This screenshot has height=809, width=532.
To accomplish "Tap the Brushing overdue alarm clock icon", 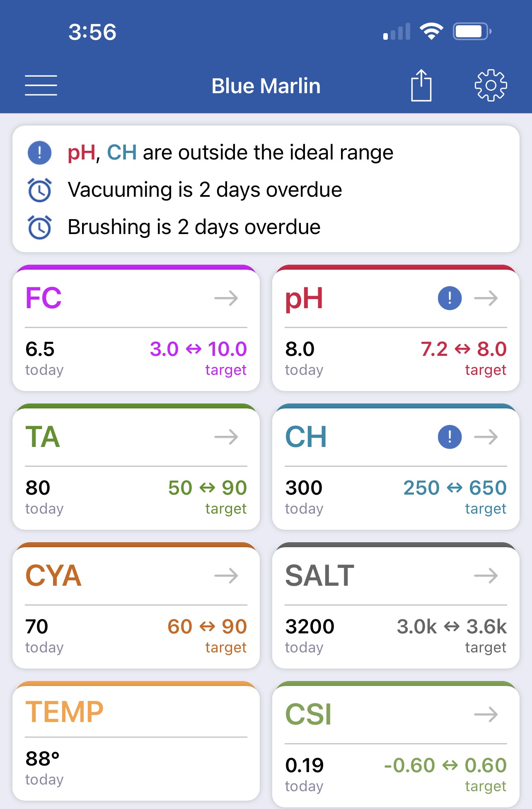I will click(x=40, y=227).
